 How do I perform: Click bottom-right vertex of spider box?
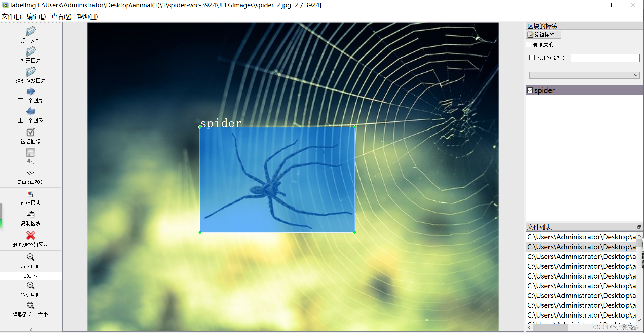click(x=355, y=232)
